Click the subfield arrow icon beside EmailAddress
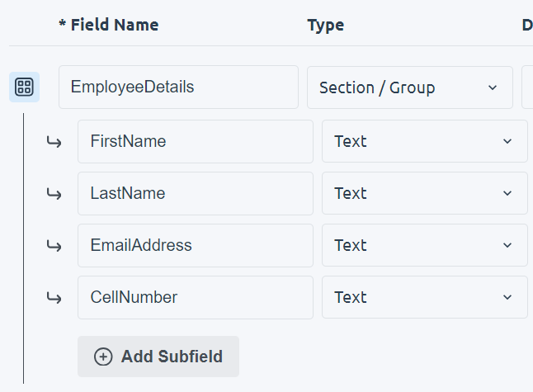The image size is (533, 392). pos(54,246)
